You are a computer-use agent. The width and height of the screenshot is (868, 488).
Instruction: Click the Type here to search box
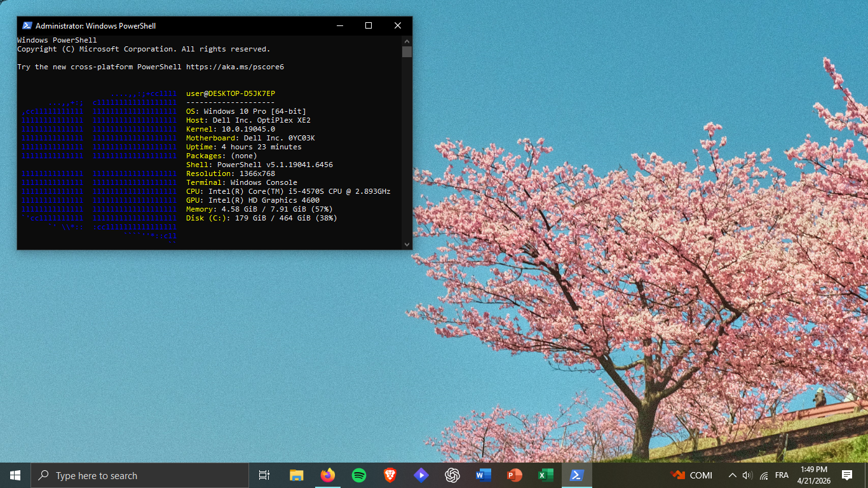point(140,475)
